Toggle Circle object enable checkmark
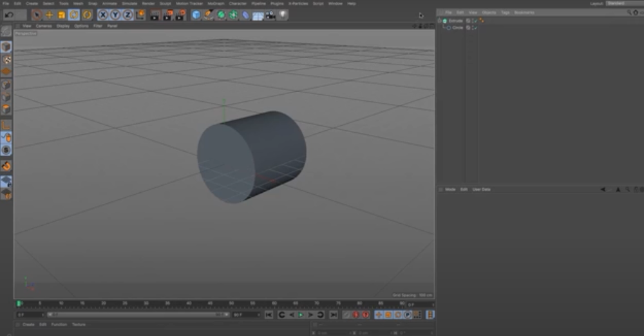 [476, 28]
